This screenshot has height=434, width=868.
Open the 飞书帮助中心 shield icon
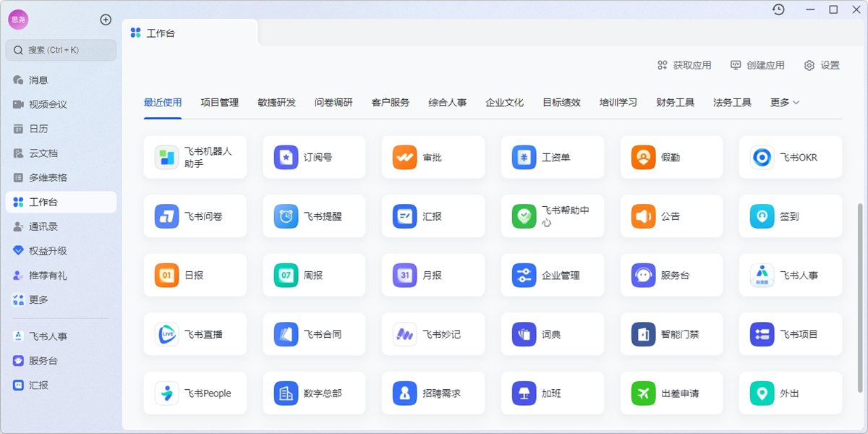[524, 216]
